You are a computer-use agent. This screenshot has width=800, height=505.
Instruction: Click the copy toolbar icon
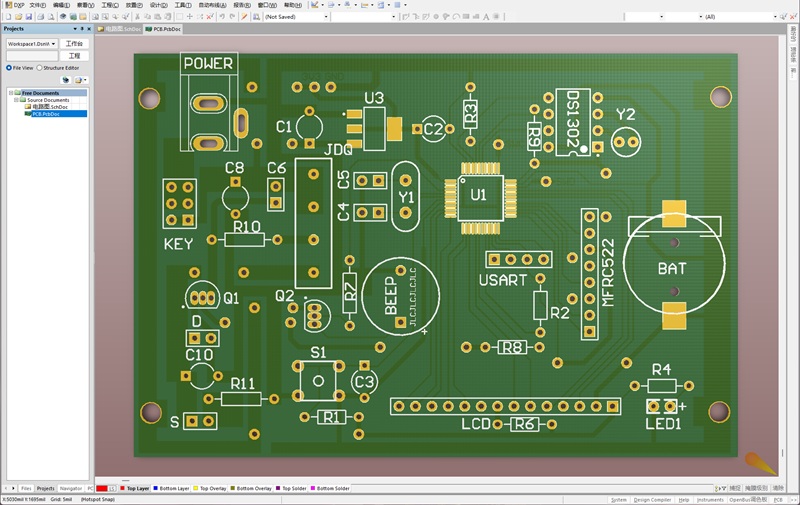pyautogui.click(x=147, y=17)
